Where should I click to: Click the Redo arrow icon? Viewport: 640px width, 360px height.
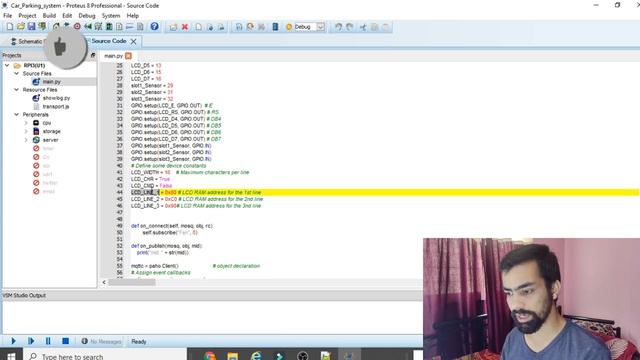(350, 27)
